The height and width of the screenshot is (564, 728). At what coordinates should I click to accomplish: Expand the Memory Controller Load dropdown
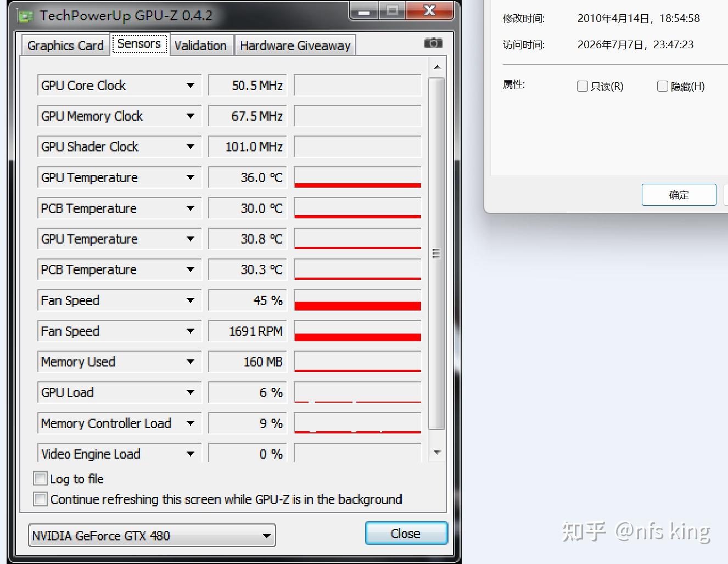click(190, 423)
